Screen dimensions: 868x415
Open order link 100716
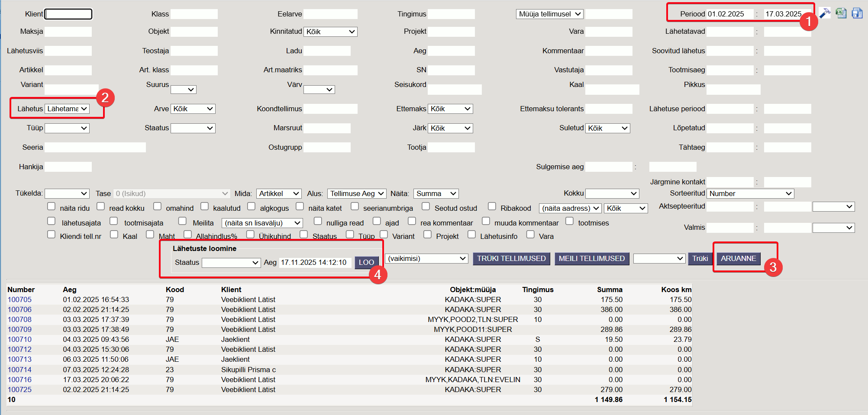[19, 380]
